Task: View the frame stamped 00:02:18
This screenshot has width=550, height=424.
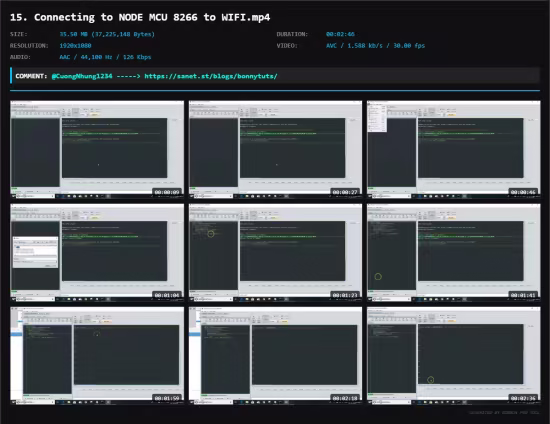Action: (x=275, y=356)
